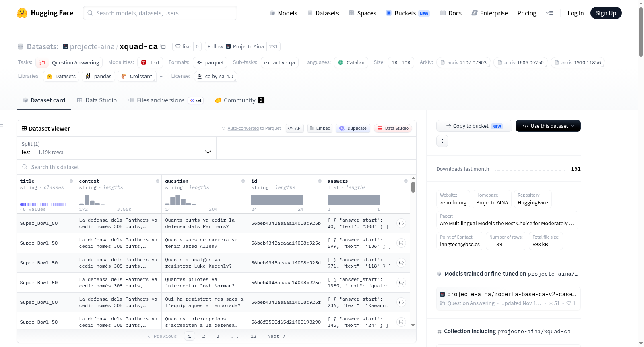Sort by title column

point(71,181)
